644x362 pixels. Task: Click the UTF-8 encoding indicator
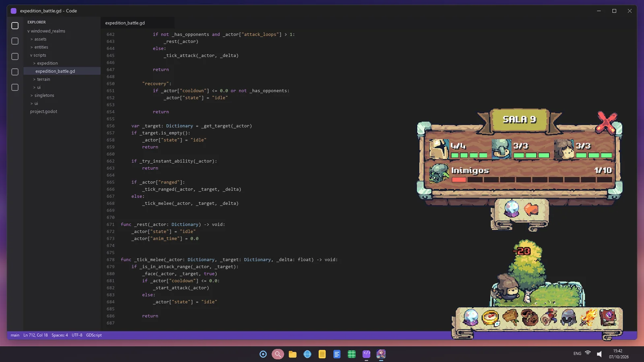click(77, 335)
